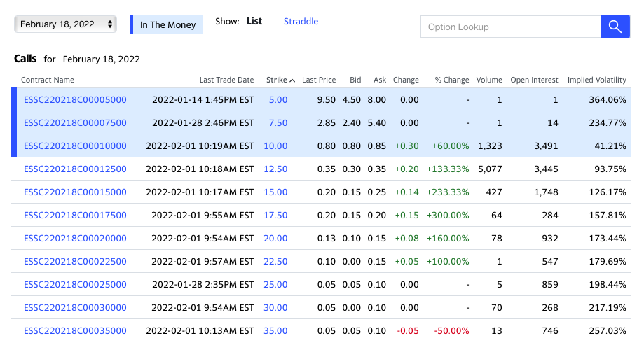This screenshot has width=644, height=352.
Task: Click the Strike column sort arrow
Action: click(292, 80)
